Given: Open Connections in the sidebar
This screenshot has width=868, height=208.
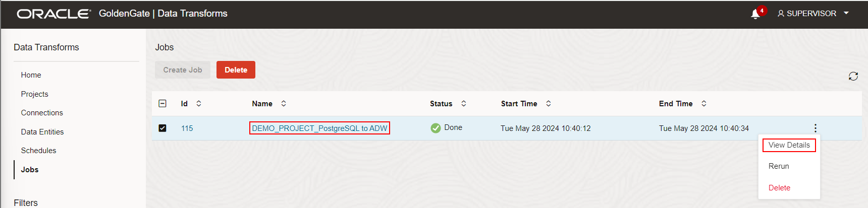Looking at the screenshot, I should [42, 113].
